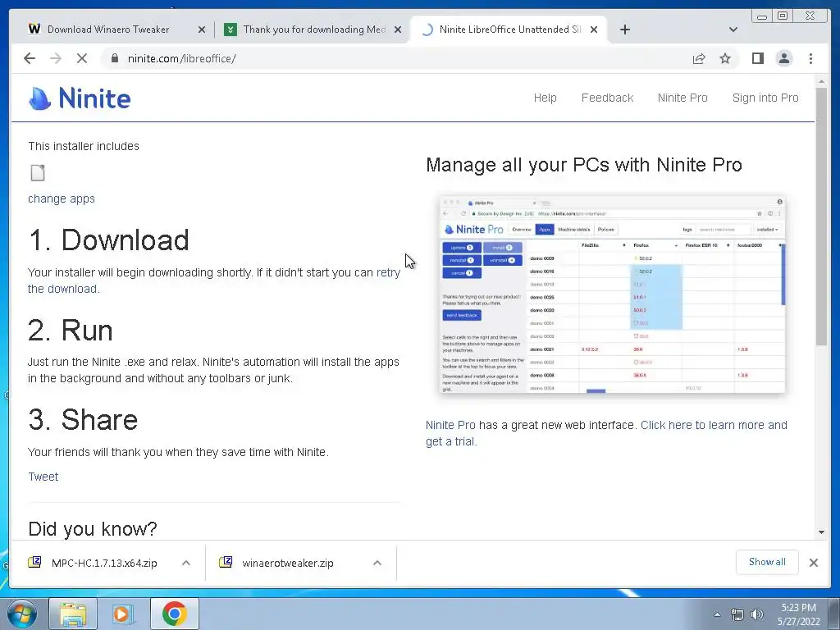Open the Chrome profile avatar menu
The width and height of the screenshot is (840, 630).
pyautogui.click(x=783, y=58)
